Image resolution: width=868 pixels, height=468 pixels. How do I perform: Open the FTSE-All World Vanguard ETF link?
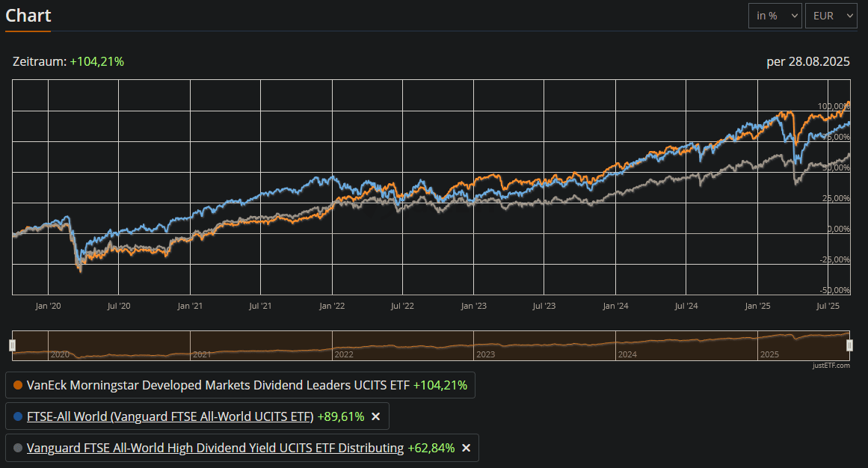[170, 416]
